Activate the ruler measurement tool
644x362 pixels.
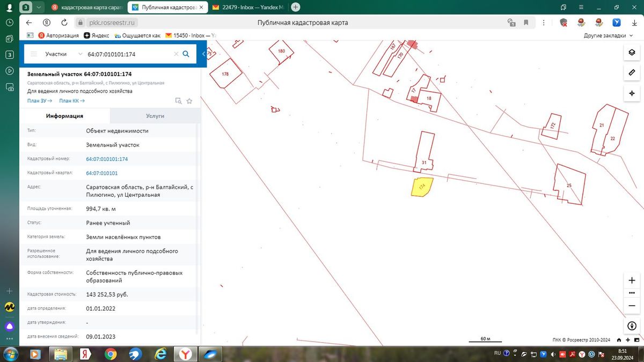tap(632, 72)
